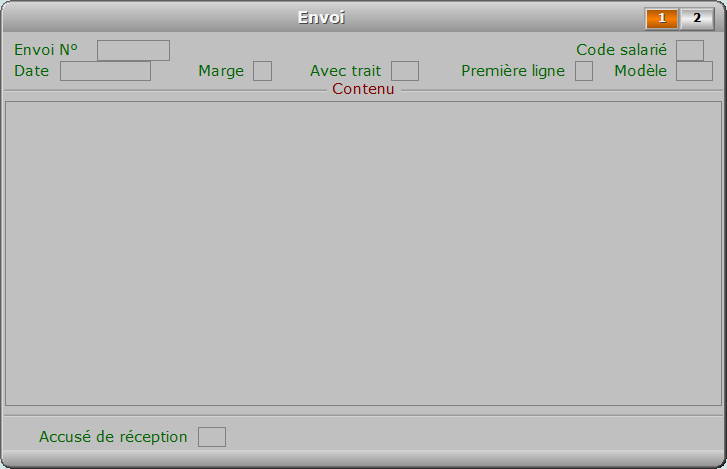Focus the Code salarié field
The image size is (727, 469).
pyautogui.click(x=690, y=51)
